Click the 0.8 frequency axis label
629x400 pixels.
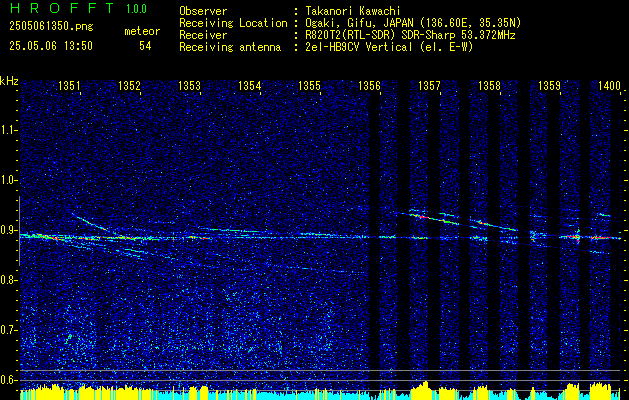pyautogui.click(x=9, y=280)
